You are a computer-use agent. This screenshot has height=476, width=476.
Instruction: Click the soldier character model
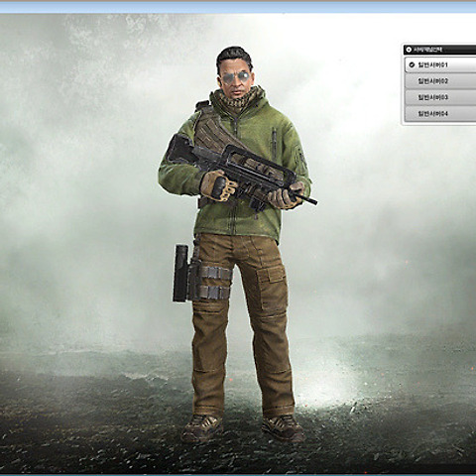tap(237, 245)
